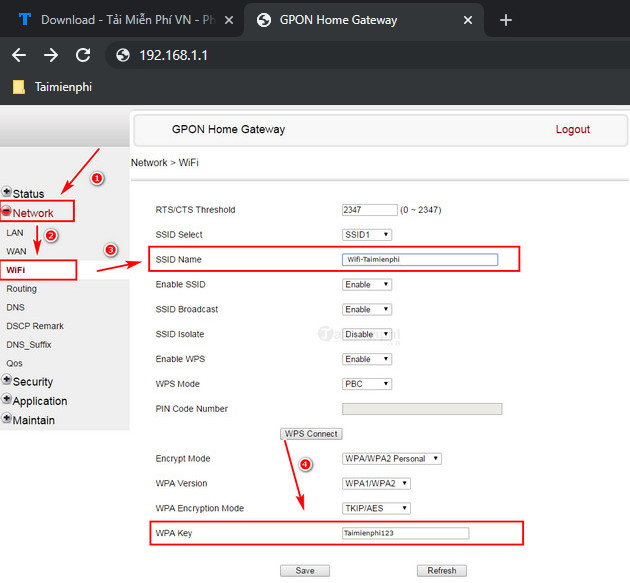Open the SSID Broadcast dropdown
The width and height of the screenshot is (630, 583).
(367, 309)
